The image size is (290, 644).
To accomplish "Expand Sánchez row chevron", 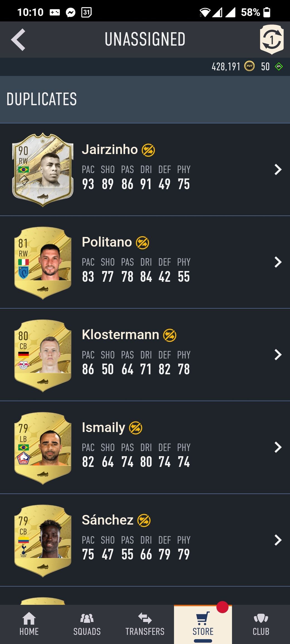I will pyautogui.click(x=278, y=540).
